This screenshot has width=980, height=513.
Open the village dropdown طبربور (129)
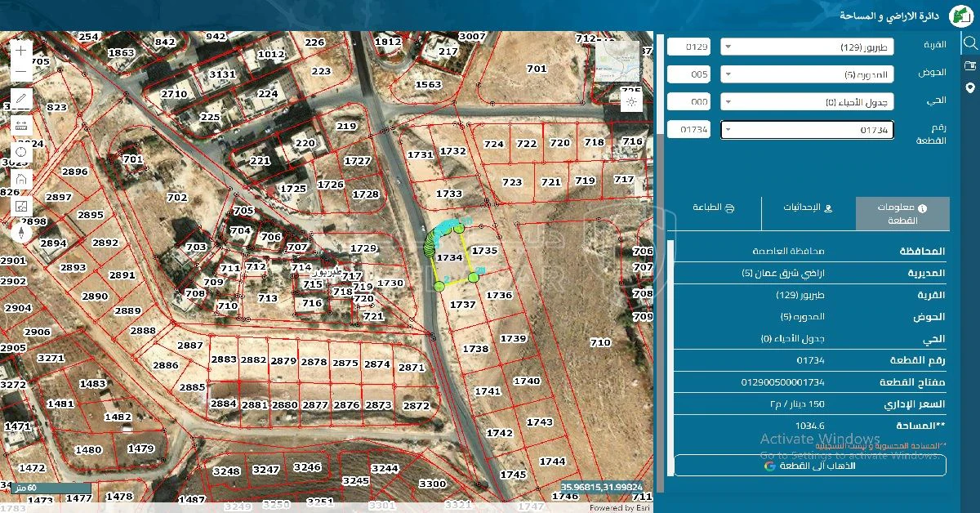[x=807, y=47]
